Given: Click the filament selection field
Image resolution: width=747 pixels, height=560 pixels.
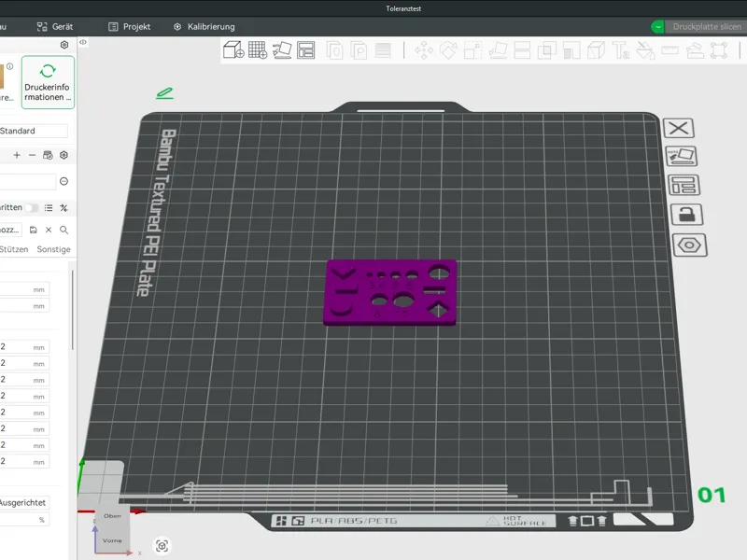Looking at the screenshot, I should point(28,181).
